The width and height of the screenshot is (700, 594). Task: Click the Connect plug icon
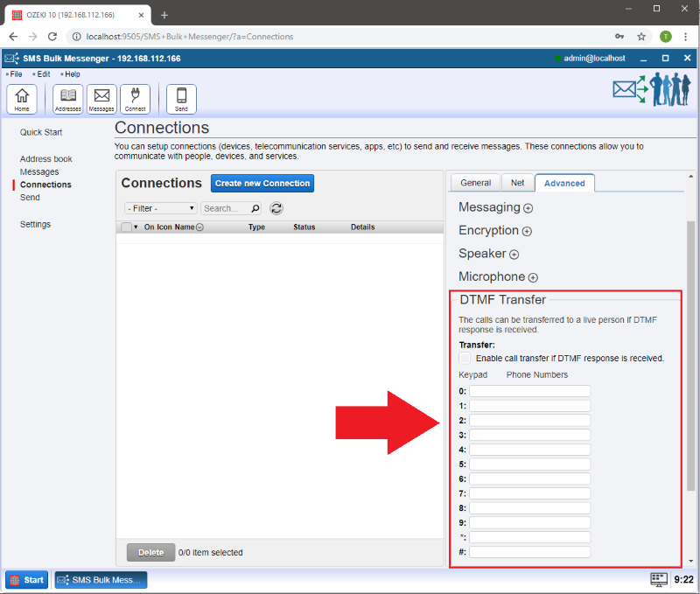point(135,99)
